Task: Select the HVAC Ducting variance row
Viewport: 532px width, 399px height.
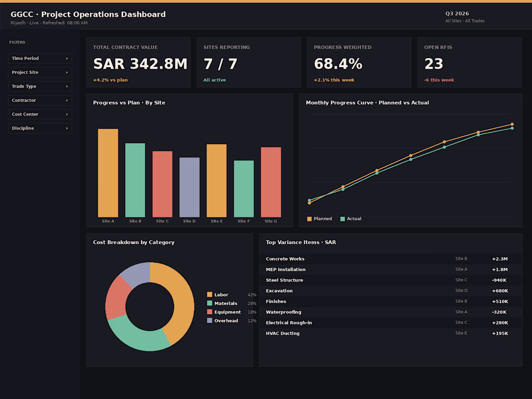Action: (390, 333)
